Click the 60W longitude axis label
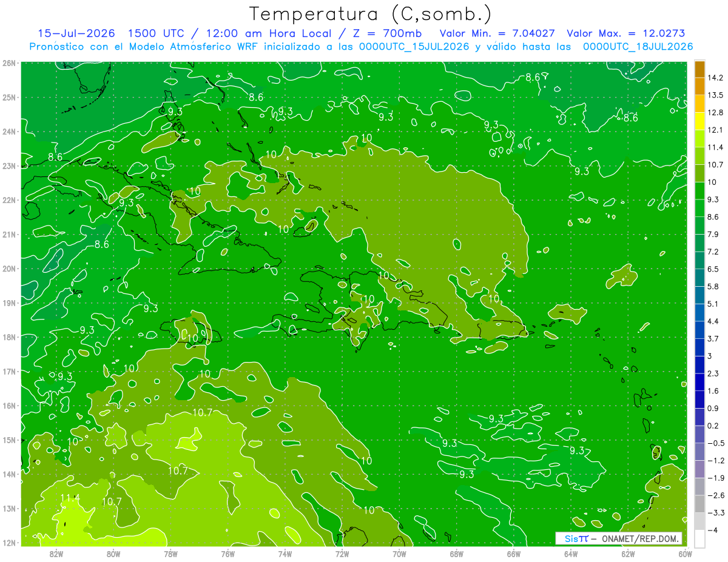This screenshot has width=728, height=562. [x=685, y=553]
